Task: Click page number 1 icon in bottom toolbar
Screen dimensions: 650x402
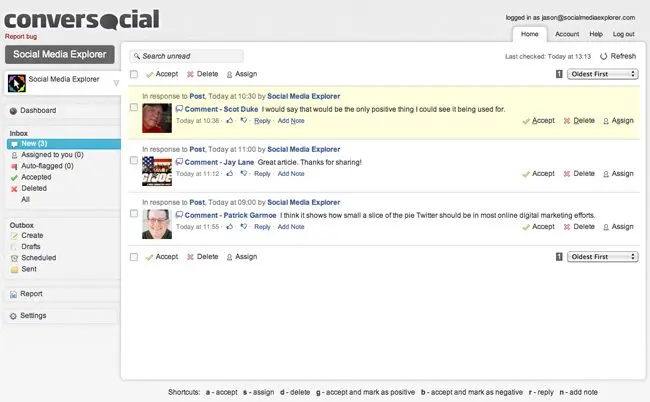Action: pos(559,257)
